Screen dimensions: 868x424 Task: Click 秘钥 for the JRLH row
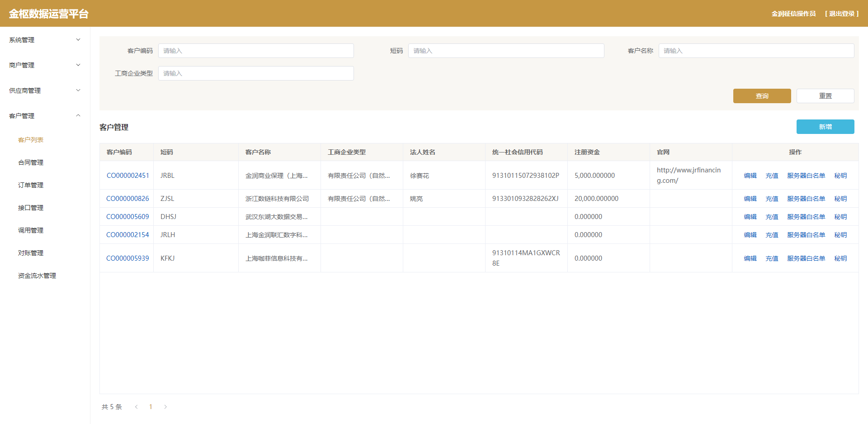[841, 235]
